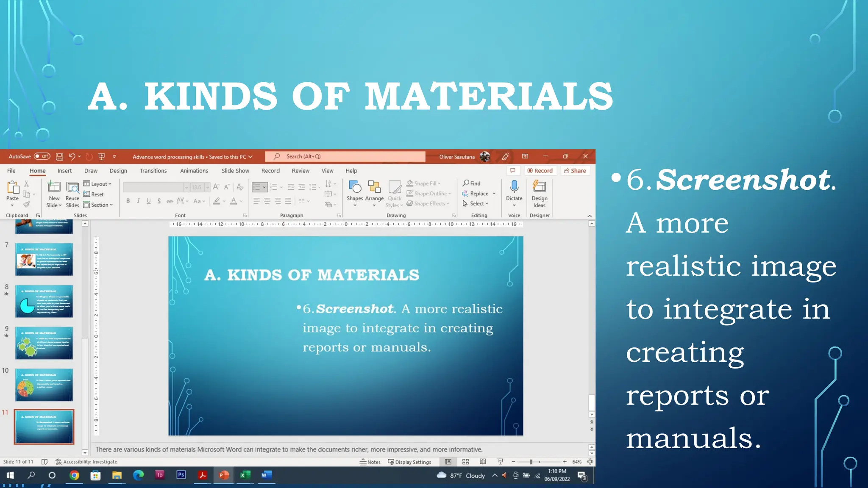Viewport: 868px width, 488px height.
Task: Switch to the Insert tab
Action: tap(64, 171)
